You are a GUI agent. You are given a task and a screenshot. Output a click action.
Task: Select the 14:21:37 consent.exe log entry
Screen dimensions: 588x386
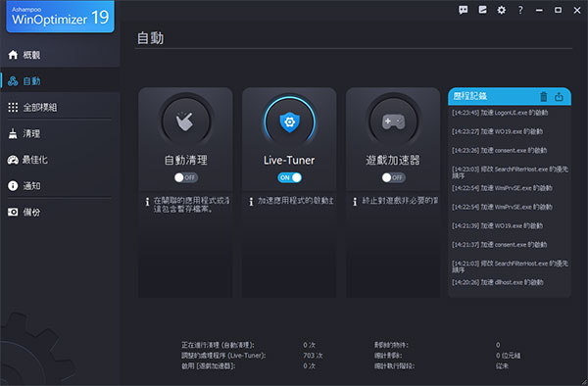click(x=499, y=244)
